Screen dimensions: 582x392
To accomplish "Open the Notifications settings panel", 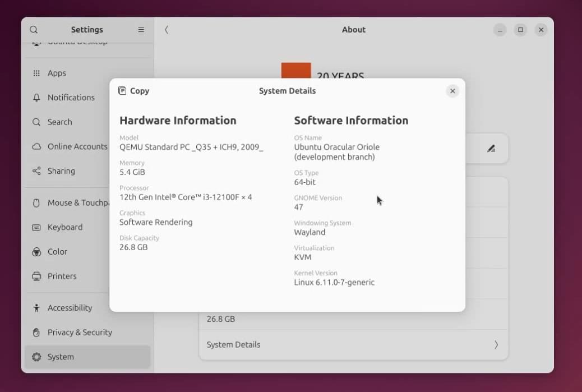I will (87, 98).
